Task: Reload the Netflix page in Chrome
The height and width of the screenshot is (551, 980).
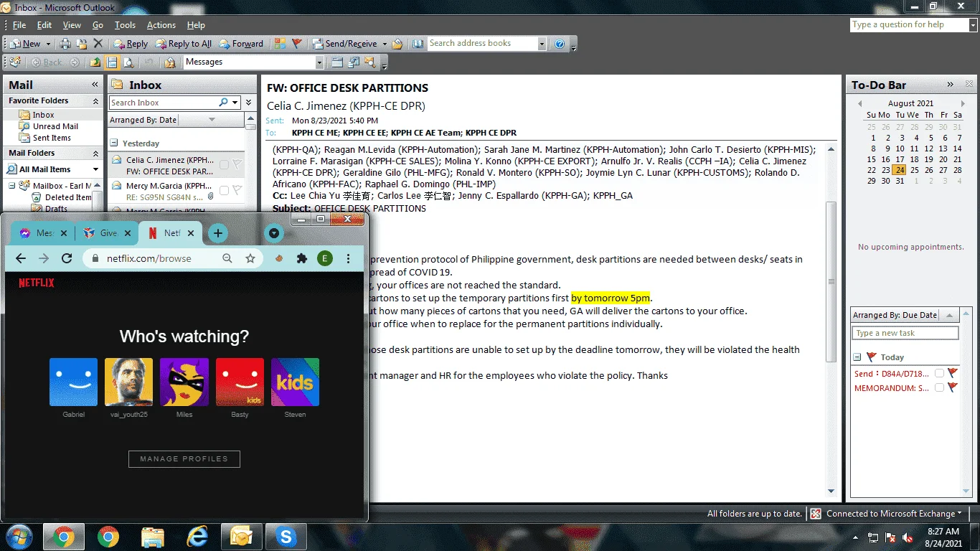Action: click(67, 258)
